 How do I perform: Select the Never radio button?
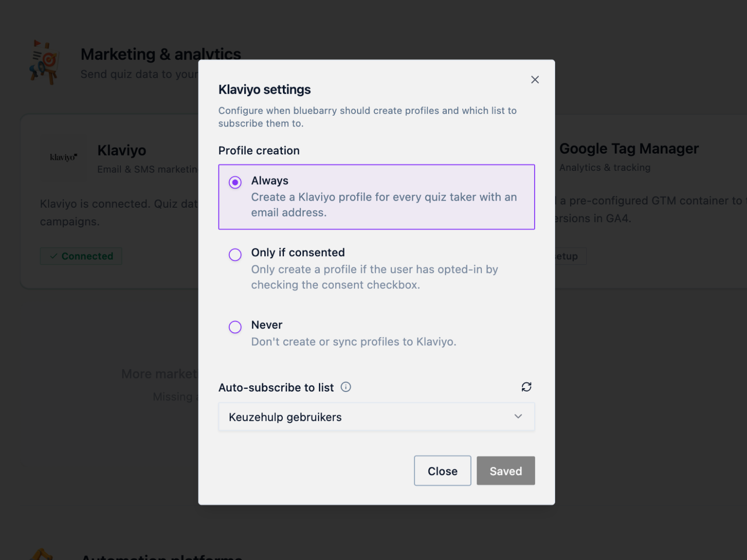[x=235, y=327]
